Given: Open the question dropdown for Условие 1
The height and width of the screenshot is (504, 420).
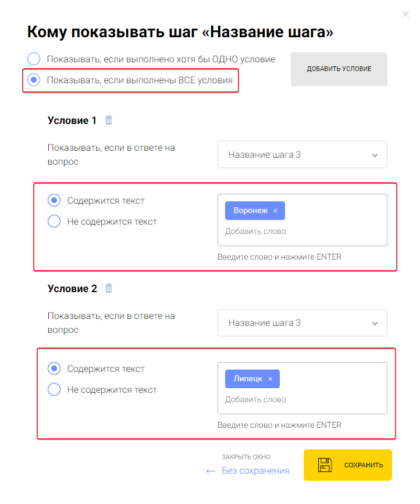Looking at the screenshot, I should coord(302,155).
